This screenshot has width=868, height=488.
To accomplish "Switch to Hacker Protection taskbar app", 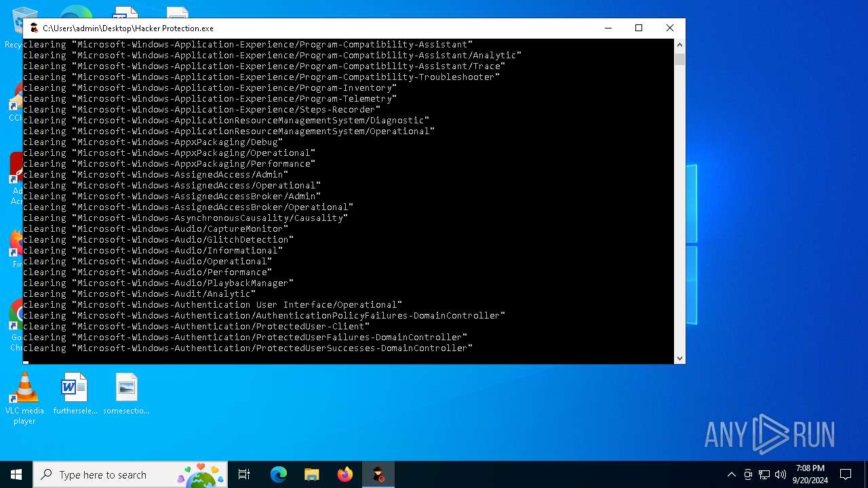I will point(378,474).
